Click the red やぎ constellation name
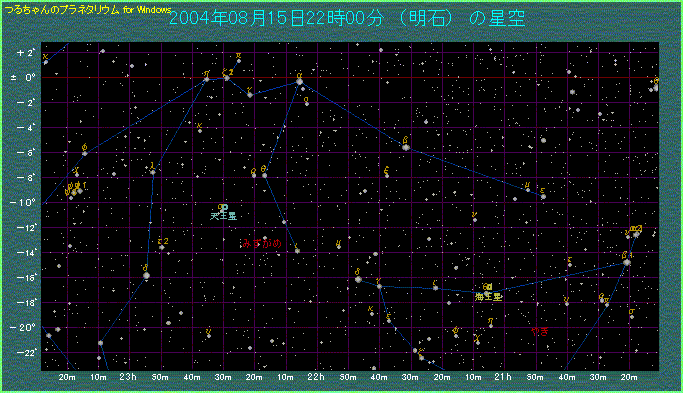Viewport: 683px width, 393px height. click(x=539, y=332)
